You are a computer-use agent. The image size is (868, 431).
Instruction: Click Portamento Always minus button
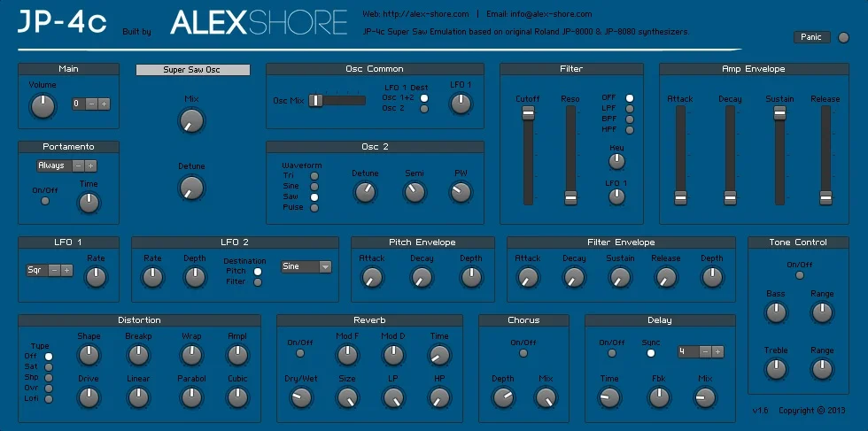(79, 165)
